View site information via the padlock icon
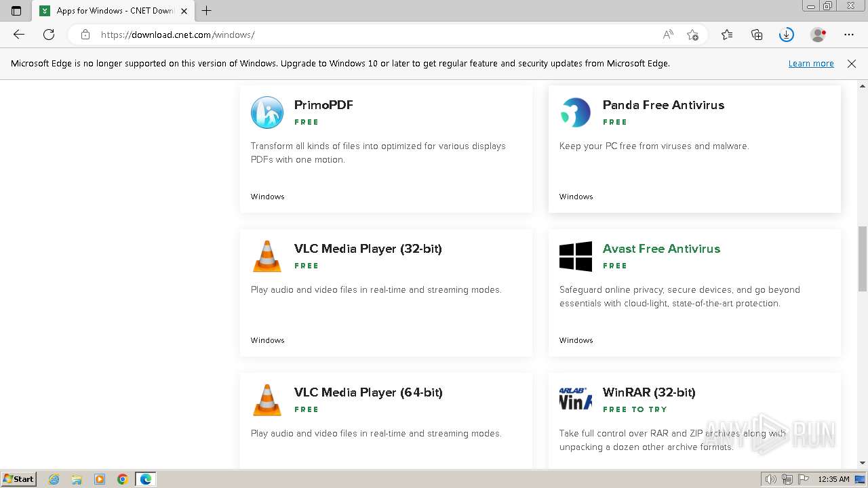 [85, 35]
